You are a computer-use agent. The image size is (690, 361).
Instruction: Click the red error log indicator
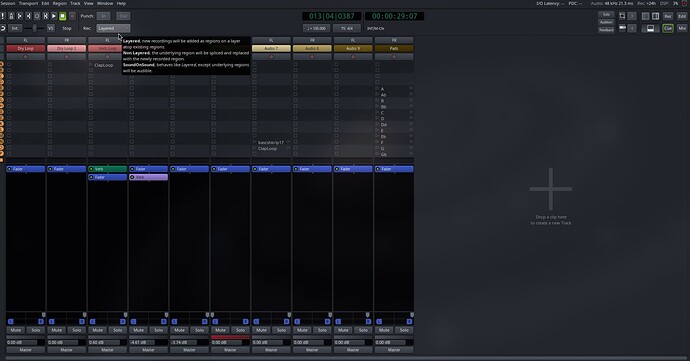click(x=684, y=4)
